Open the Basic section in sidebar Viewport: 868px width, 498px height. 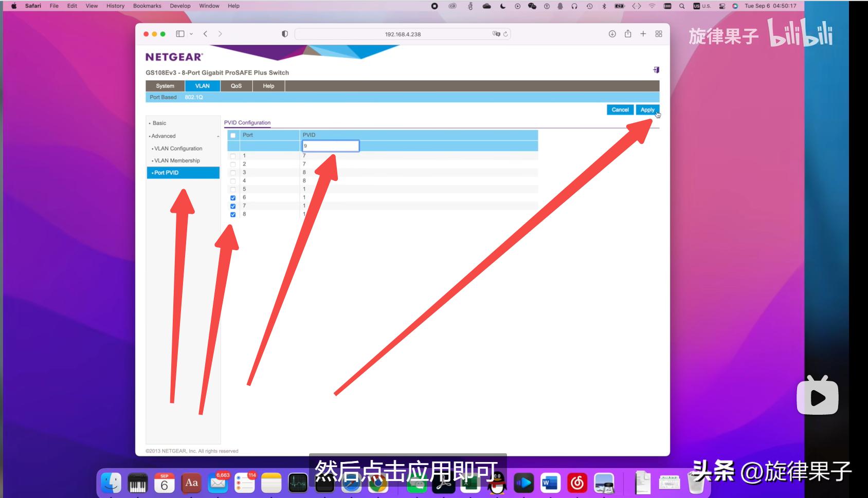[159, 123]
